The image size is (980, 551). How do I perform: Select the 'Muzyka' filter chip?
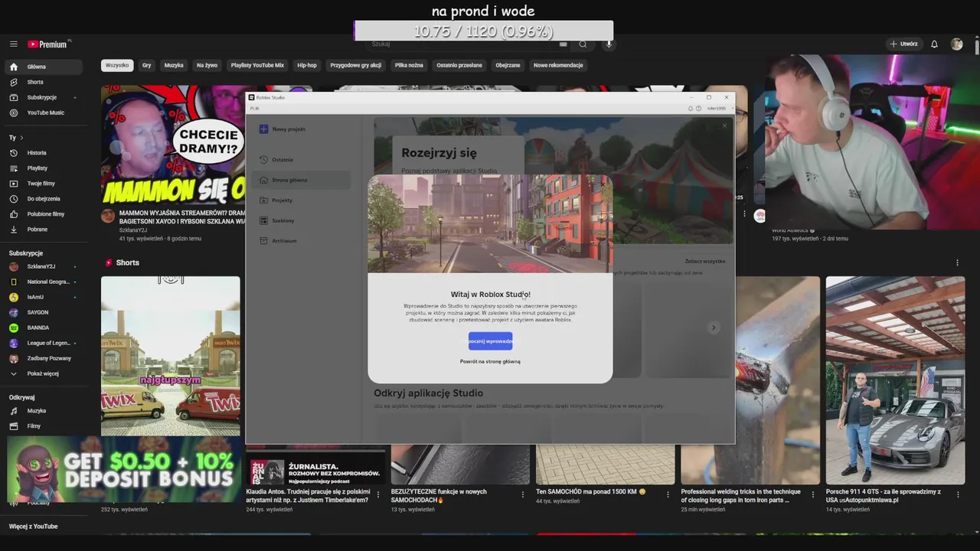[174, 65]
